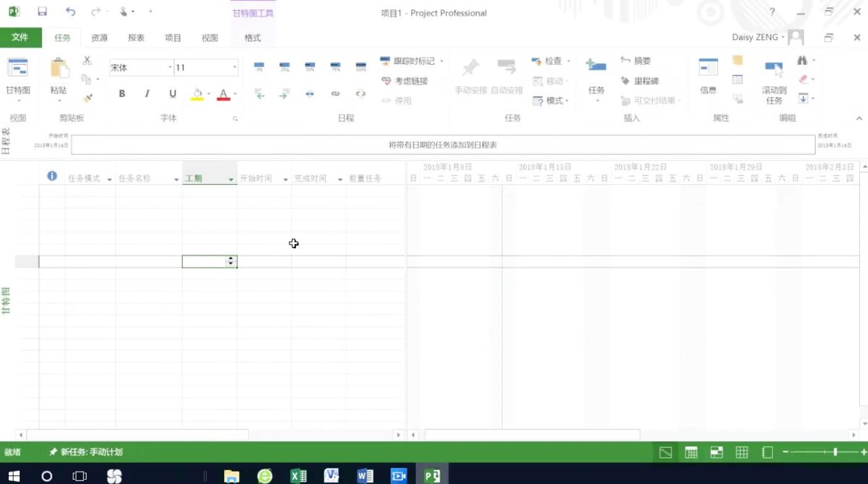Open the 文件 file tab

click(x=20, y=37)
